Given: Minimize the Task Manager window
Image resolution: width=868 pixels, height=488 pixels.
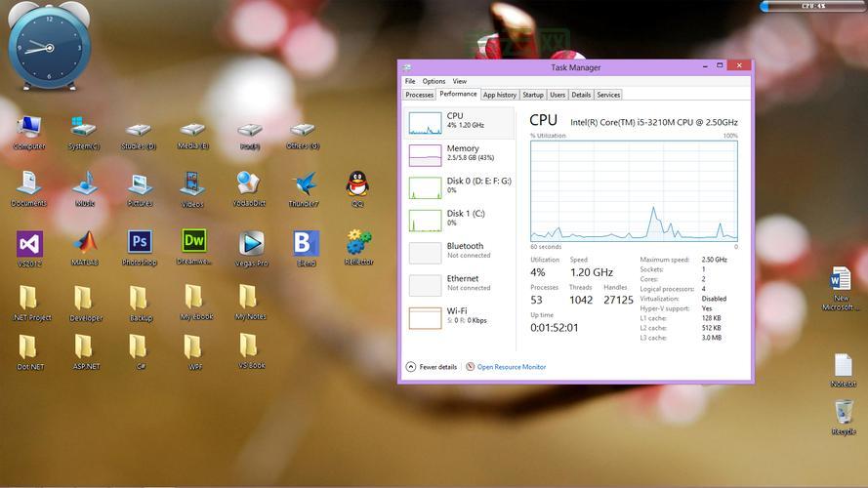Looking at the screenshot, I should click(x=705, y=65).
